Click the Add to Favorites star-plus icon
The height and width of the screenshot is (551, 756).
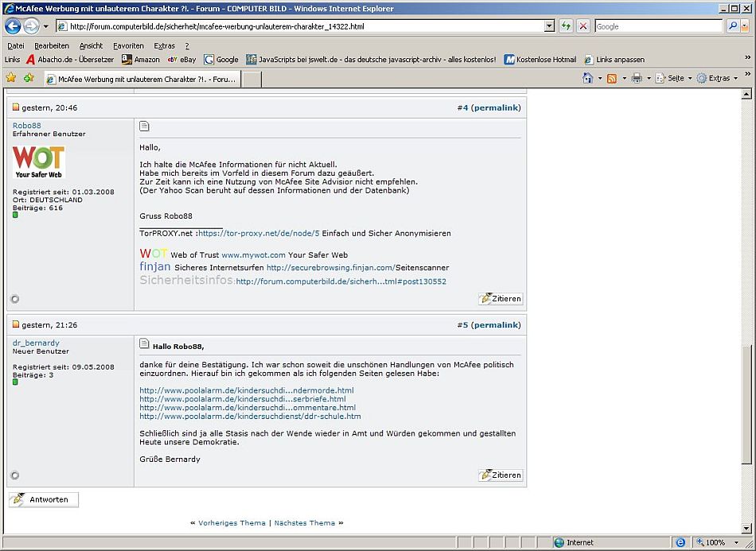pyautogui.click(x=29, y=78)
